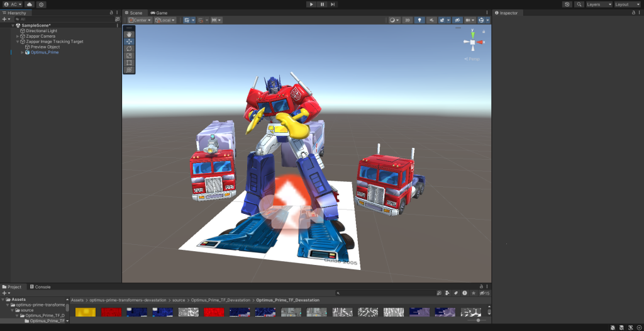Click the global search magnifier icon
This screenshot has height=331, width=644.
579,4
